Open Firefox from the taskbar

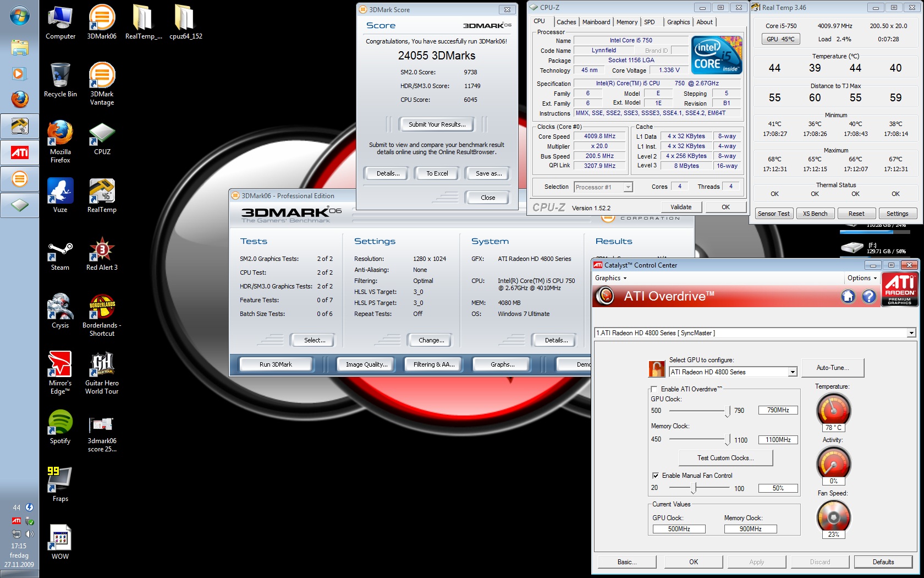[20, 100]
